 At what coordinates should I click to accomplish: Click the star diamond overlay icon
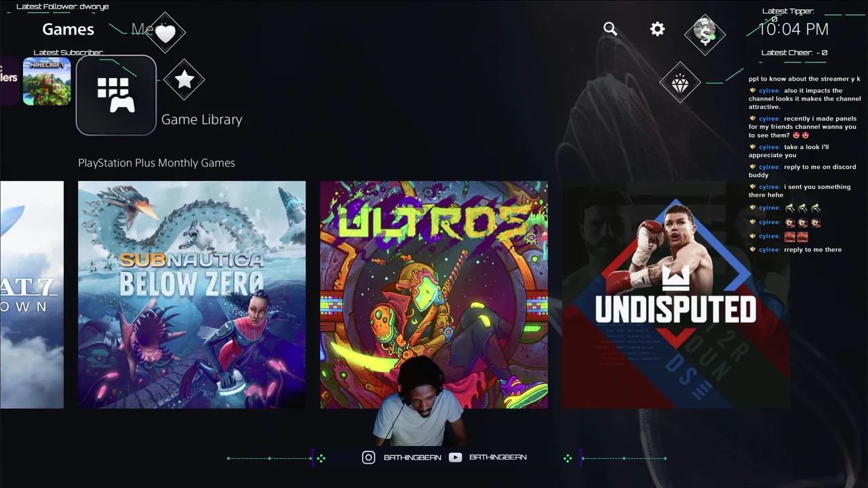pos(184,80)
